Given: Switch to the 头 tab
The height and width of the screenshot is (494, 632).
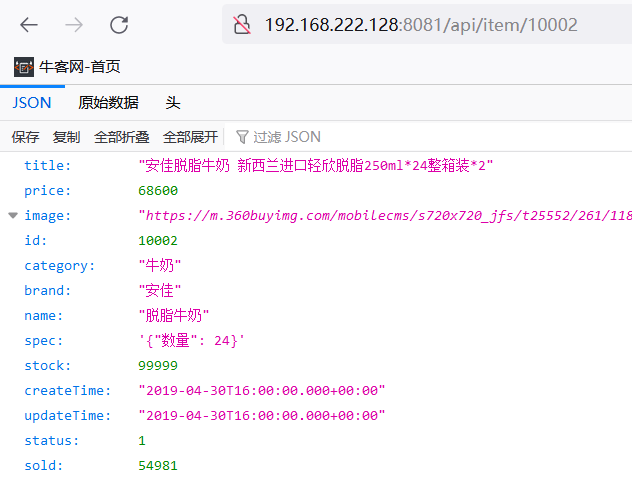Looking at the screenshot, I should coord(173,103).
